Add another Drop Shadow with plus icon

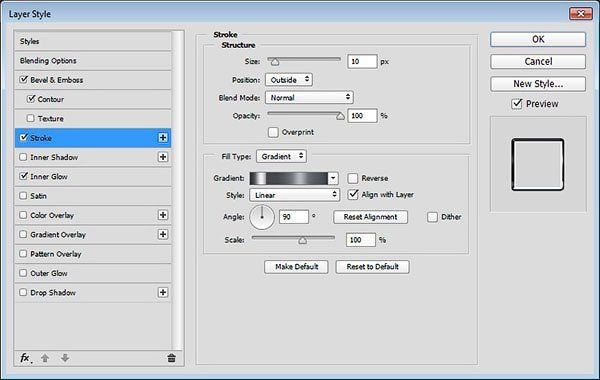tap(163, 292)
